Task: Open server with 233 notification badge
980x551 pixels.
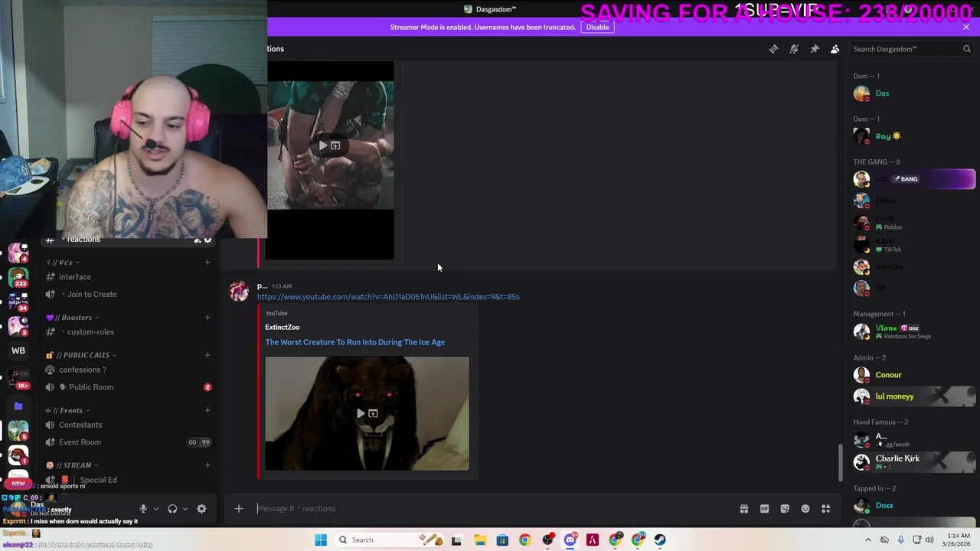Action: click(x=18, y=277)
